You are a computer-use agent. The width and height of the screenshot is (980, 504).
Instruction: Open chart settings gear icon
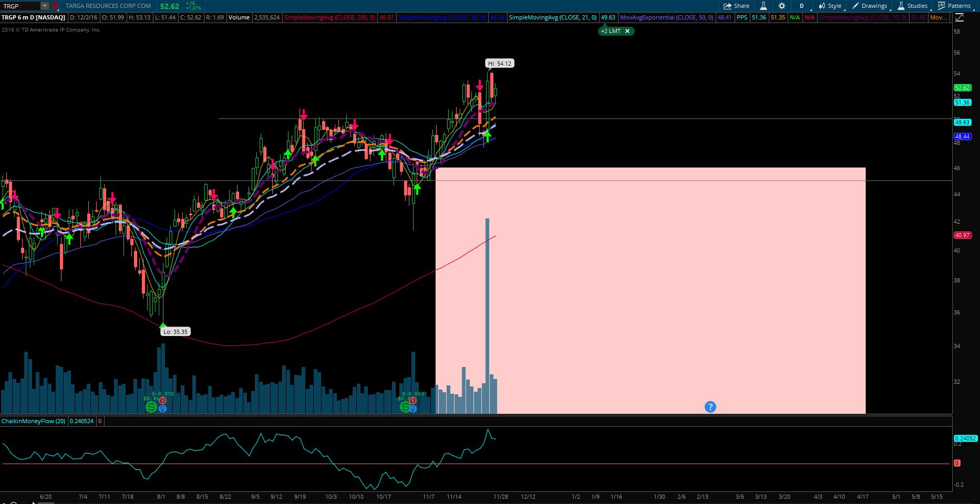(782, 6)
